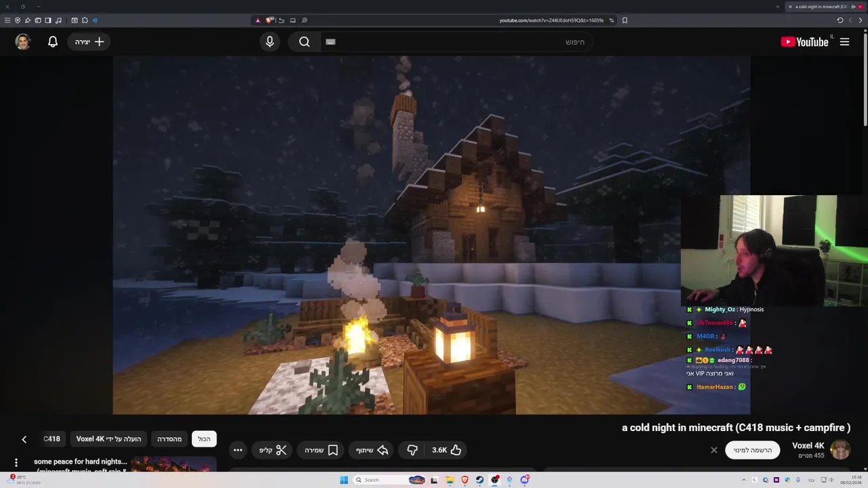Viewport: 868px width, 488px height.
Task: Click the 'some peace for hard nights...' title
Action: pos(81,462)
